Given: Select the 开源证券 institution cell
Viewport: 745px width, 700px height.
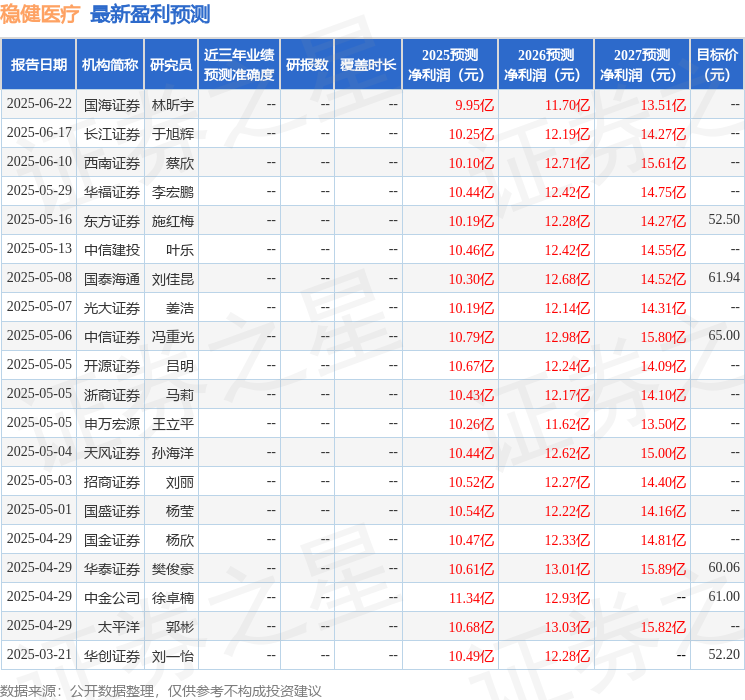Looking at the screenshot, I should point(112,366).
